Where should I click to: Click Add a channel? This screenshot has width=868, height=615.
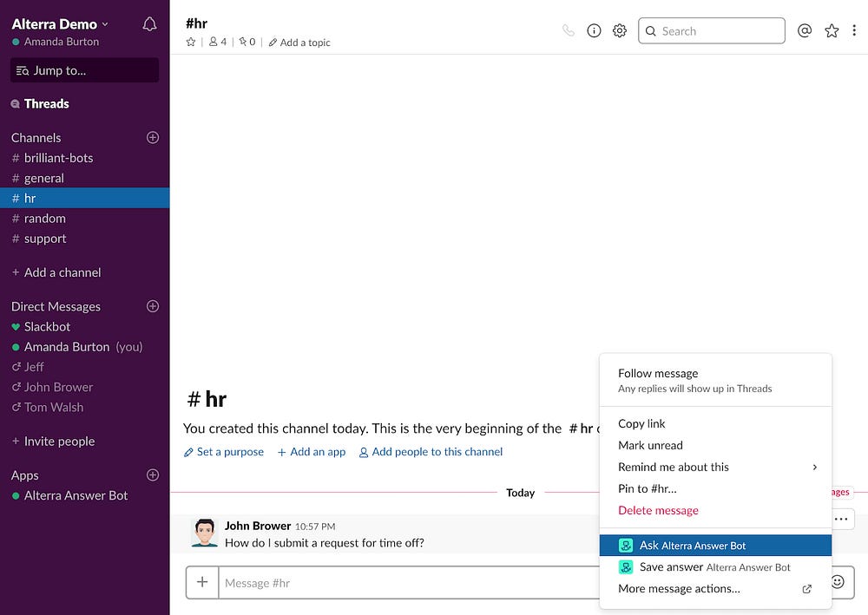(56, 272)
